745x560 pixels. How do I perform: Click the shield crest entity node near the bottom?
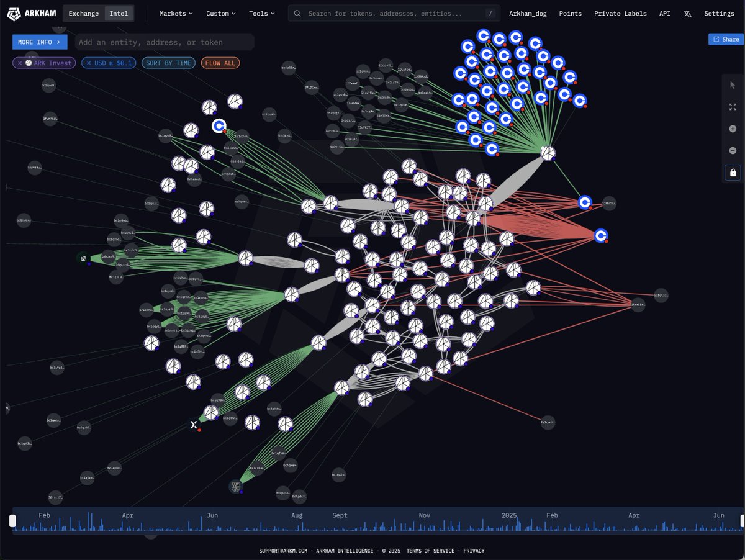[235, 487]
